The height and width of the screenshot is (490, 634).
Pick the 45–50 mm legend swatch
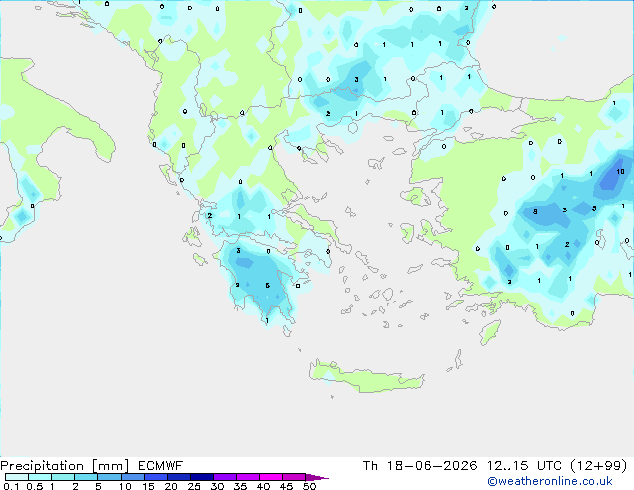click(294, 477)
